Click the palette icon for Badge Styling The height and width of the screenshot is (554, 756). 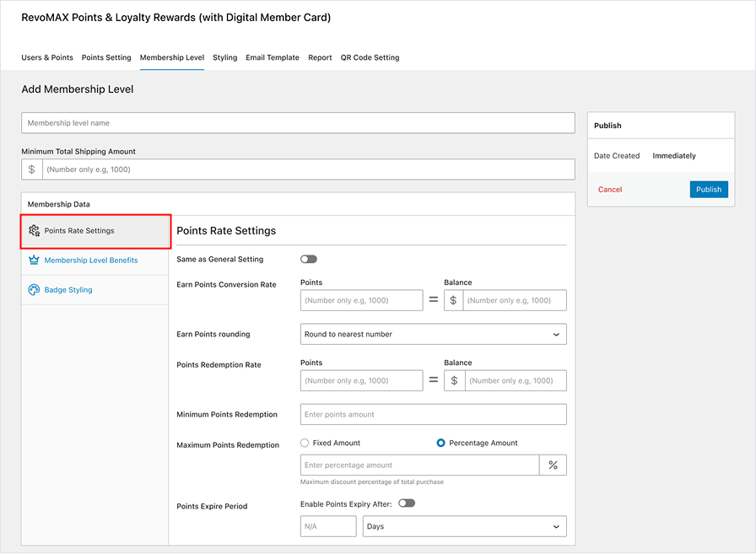pos(34,290)
